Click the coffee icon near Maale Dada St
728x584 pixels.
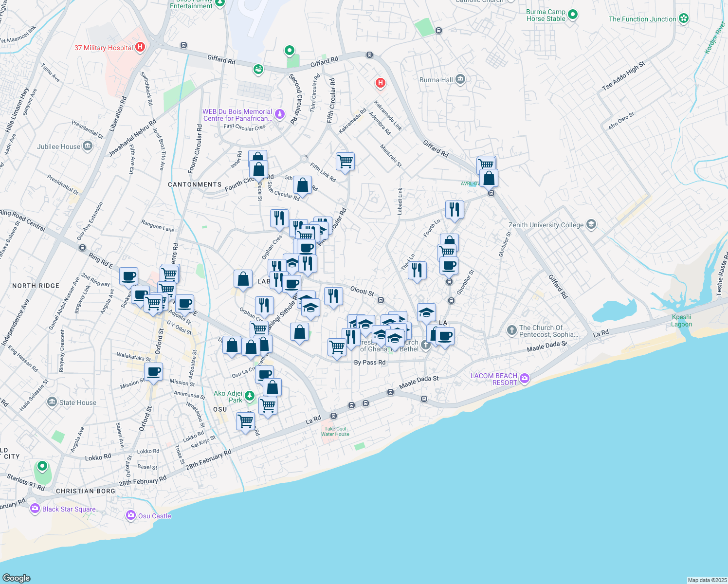[446, 336]
